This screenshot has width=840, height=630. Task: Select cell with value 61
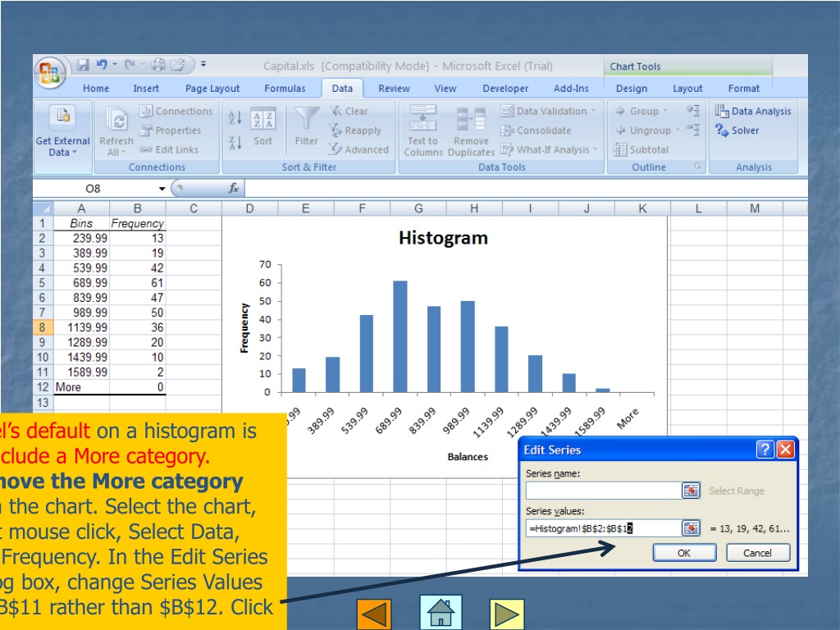point(138,283)
